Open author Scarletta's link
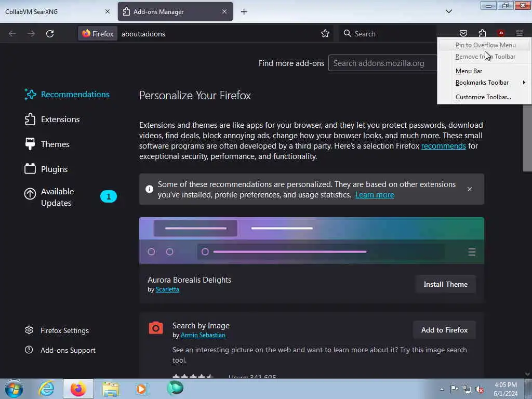 tap(167, 289)
